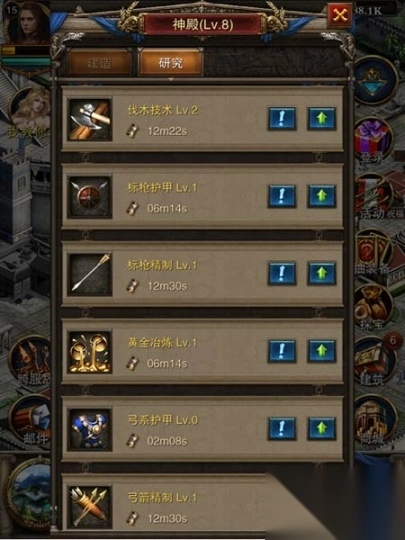Start the 黄金冶炼 upgrade via the green arrow
This screenshot has height=540, width=405.
coord(321,351)
